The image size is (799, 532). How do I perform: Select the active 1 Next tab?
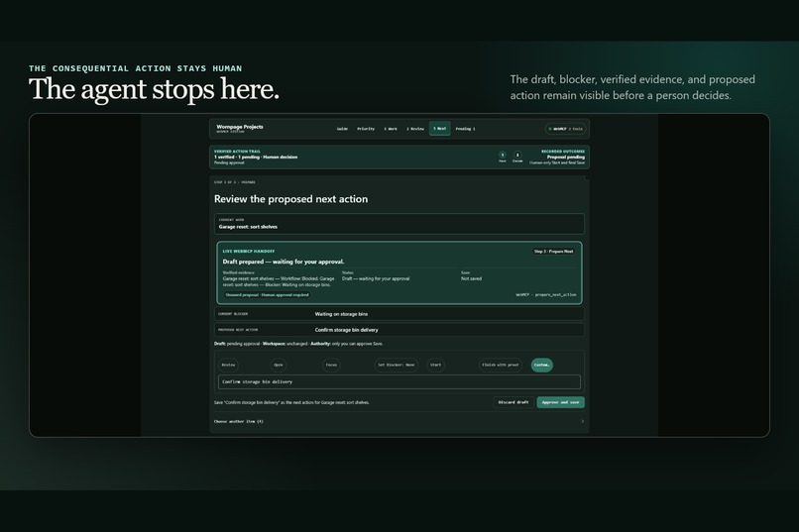[x=440, y=129]
